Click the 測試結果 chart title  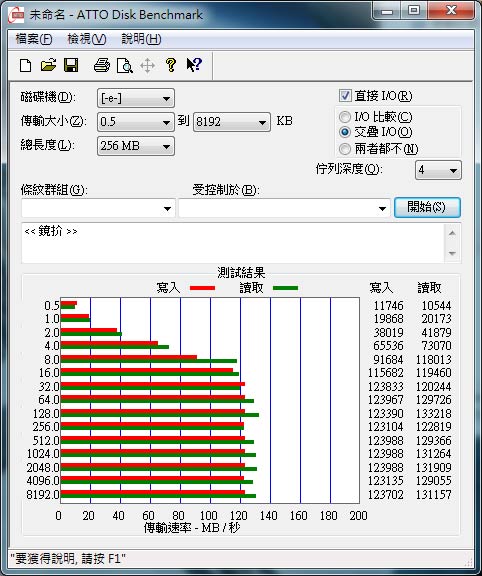[x=241, y=273]
